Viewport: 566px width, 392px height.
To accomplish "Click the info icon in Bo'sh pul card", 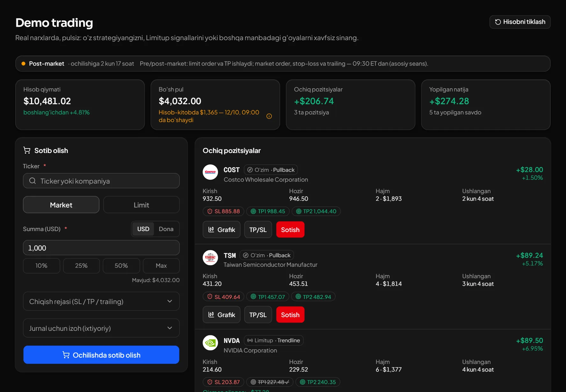I will pyautogui.click(x=269, y=116).
